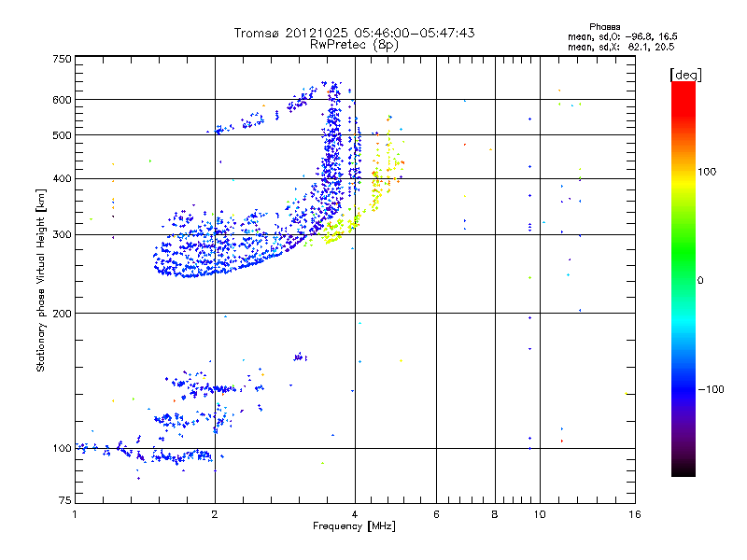Click the frequency axis tick label '16'
Image resolution: width=747 pixels, height=560 pixels.
pos(635,514)
